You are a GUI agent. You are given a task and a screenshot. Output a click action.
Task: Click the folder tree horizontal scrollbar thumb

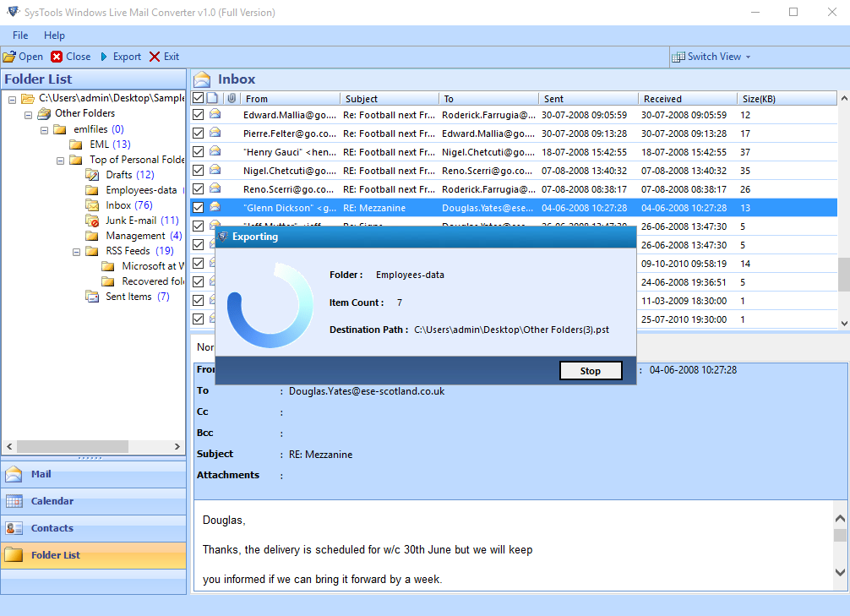[x=73, y=446]
